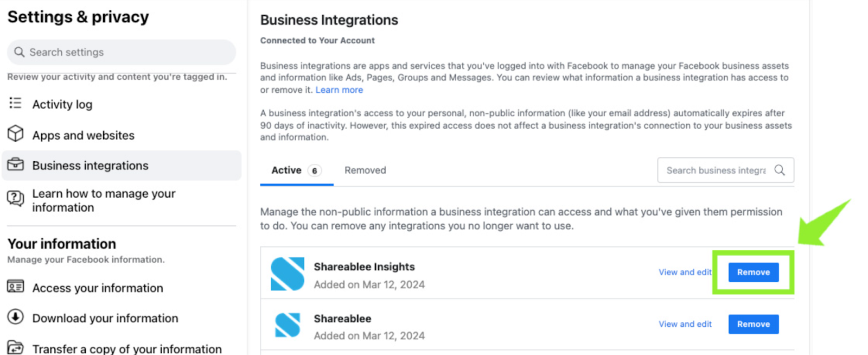This screenshot has width=868, height=355.
Task: Click the Business integrations briefcase icon
Action: 16,164
